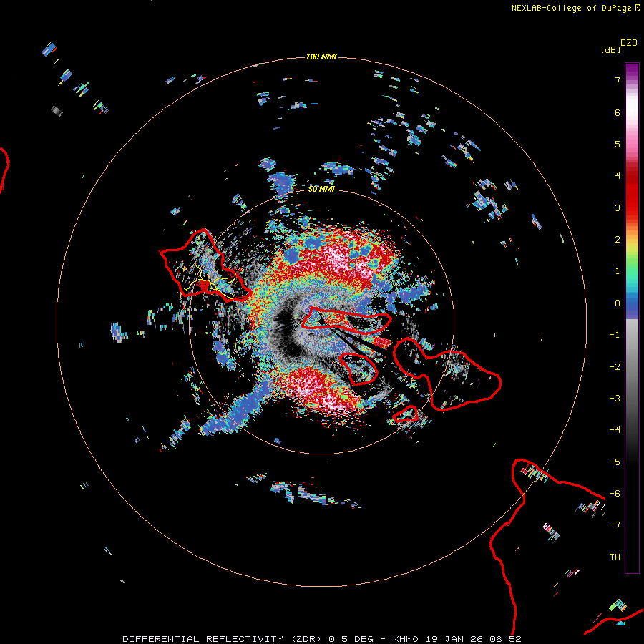Click the black radar site dot at center
Viewport: 644px width, 644px height.
(x=321, y=321)
